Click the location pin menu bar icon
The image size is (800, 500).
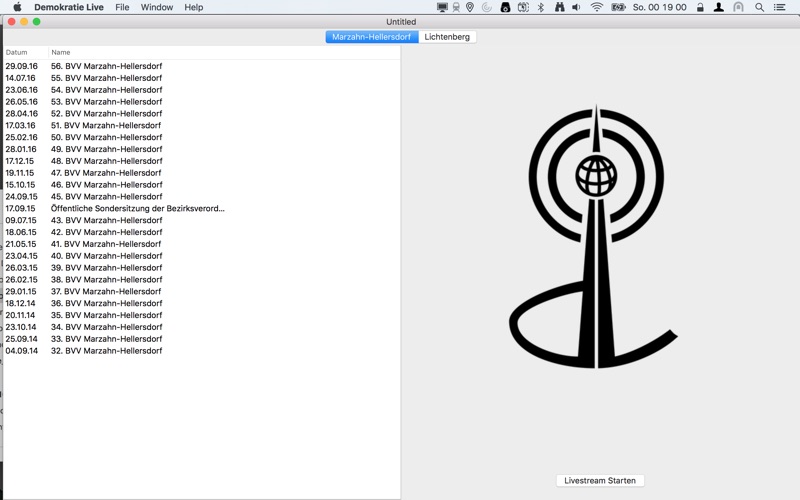pyautogui.click(x=470, y=7)
